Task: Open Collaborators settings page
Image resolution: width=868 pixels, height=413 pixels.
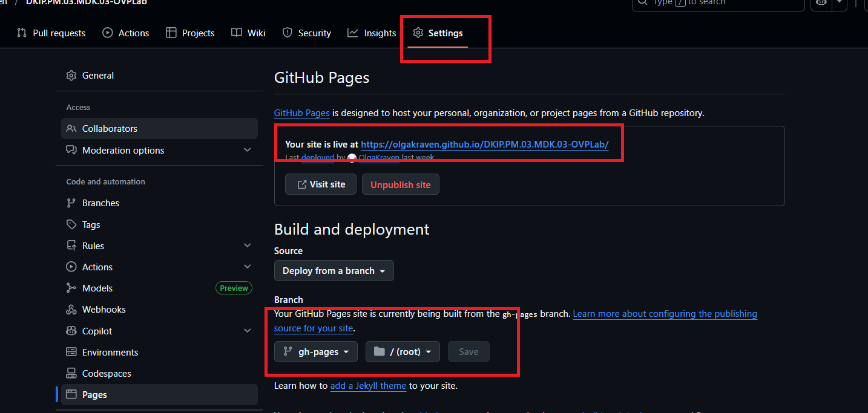Action: pos(159,129)
